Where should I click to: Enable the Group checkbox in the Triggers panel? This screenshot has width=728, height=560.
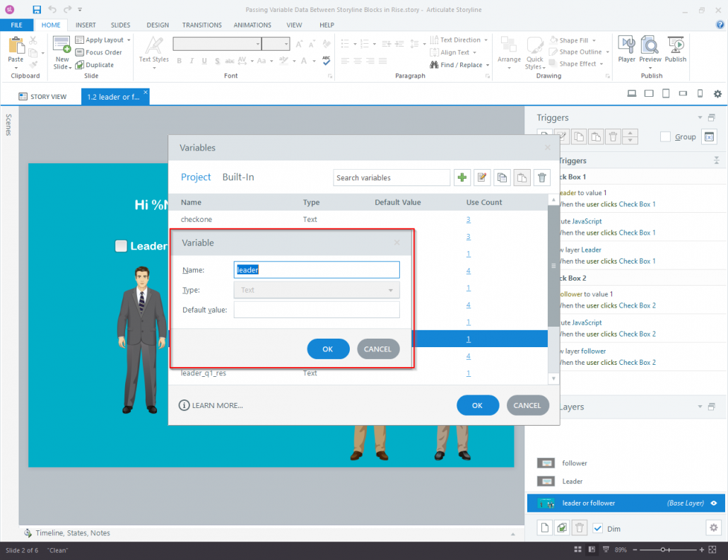pyautogui.click(x=664, y=136)
